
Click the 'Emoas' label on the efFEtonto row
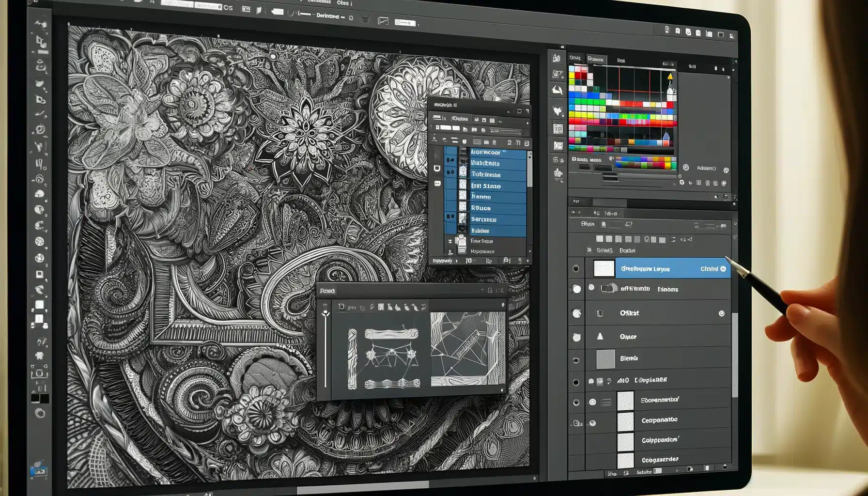[x=668, y=289]
